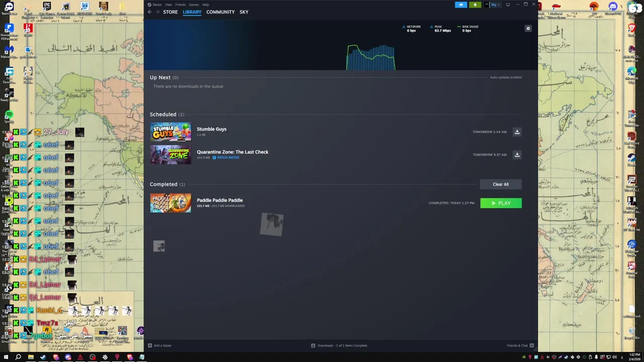This screenshot has height=362, width=644.
Task: Click the green notifications bell button
Action: (475, 5)
